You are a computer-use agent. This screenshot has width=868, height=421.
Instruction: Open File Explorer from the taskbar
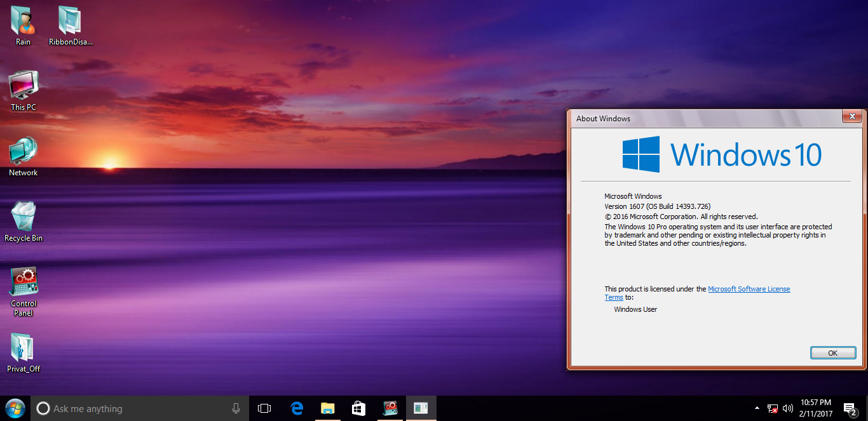[x=327, y=408]
